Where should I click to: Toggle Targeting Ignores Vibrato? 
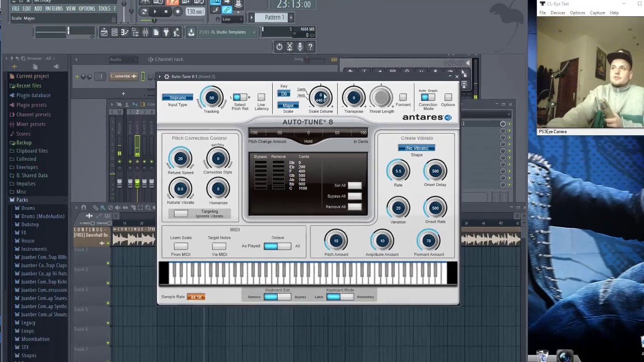(181, 214)
